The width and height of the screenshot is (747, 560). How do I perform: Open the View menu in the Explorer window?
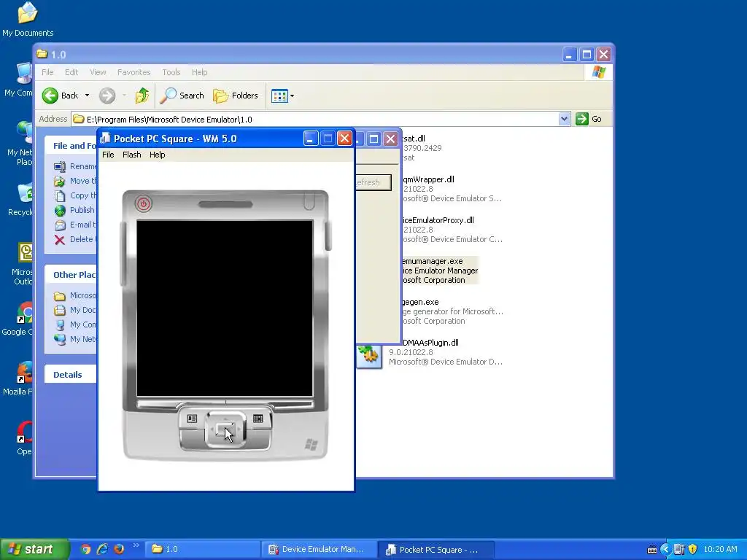pos(98,72)
